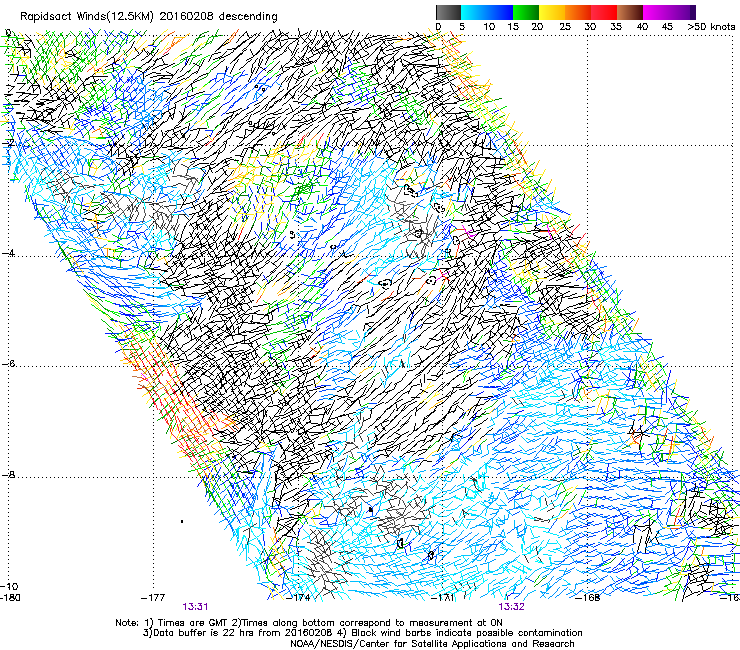The width and height of the screenshot is (740, 650).
Task: Click the magenta 40-45 knots legend swatch
Action: pos(656,12)
